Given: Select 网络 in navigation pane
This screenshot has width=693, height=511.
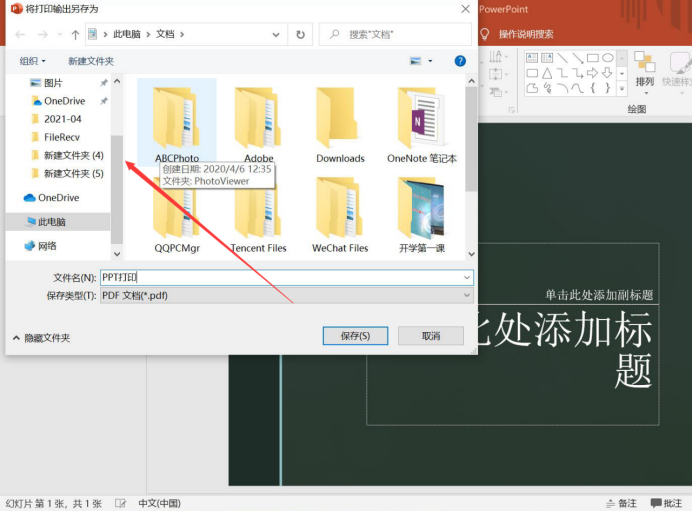Looking at the screenshot, I should click(47, 246).
